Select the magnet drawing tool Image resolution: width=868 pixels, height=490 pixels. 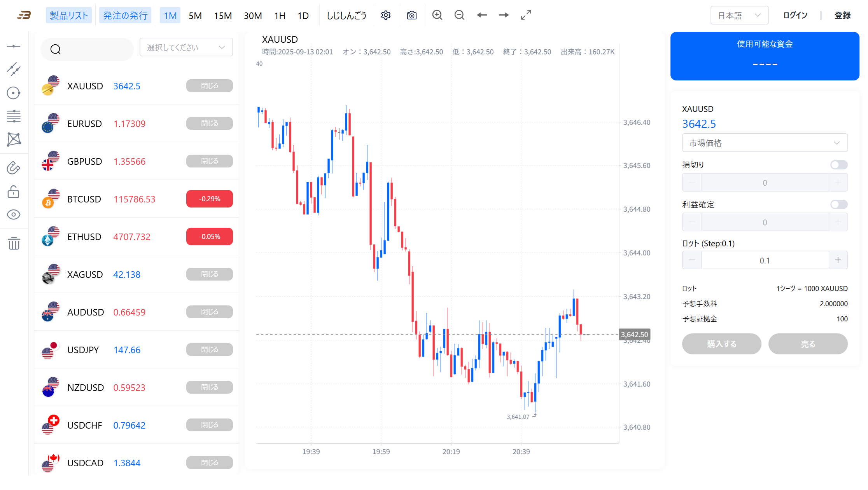[14, 168]
